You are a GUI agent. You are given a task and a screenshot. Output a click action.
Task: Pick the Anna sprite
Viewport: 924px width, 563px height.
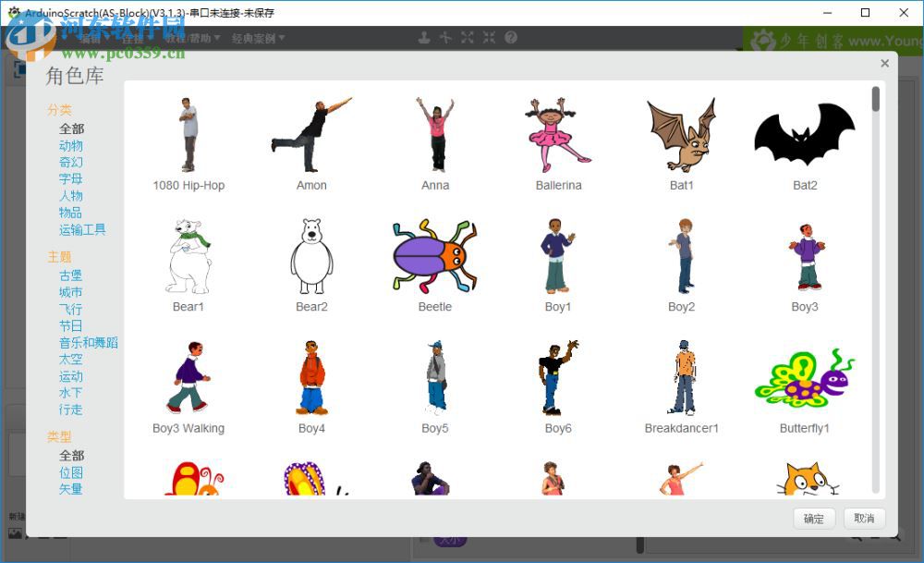pyautogui.click(x=435, y=144)
